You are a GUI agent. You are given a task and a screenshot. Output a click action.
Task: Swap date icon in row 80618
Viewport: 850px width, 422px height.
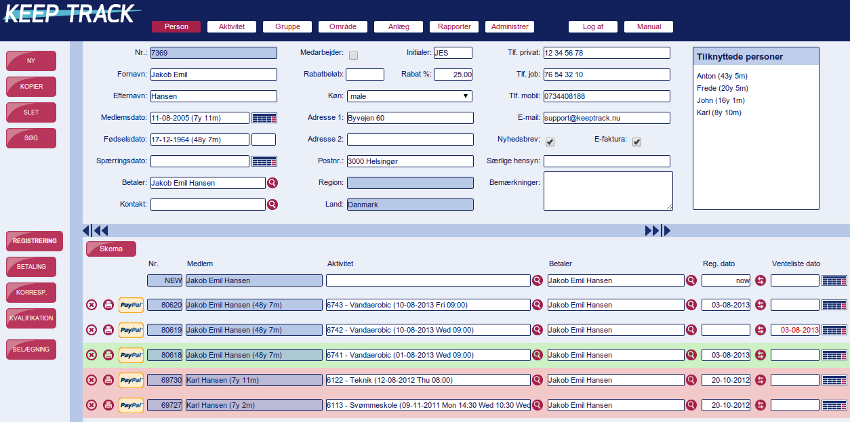pyautogui.click(x=761, y=355)
